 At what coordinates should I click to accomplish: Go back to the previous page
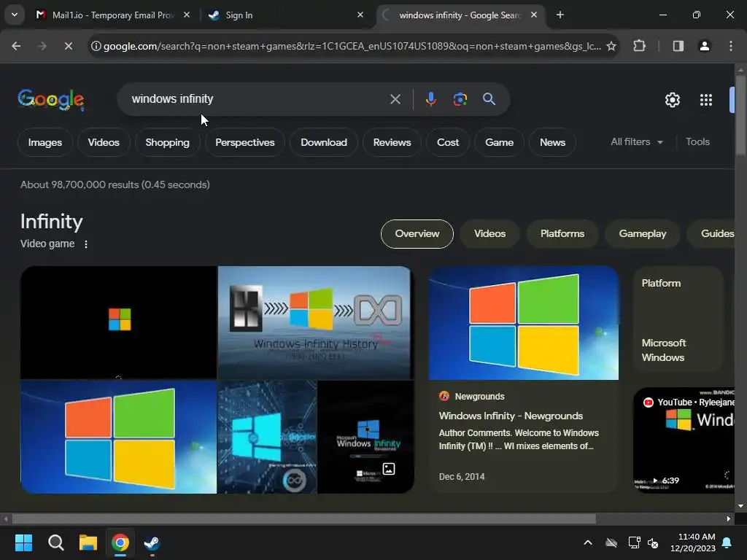coord(16,46)
